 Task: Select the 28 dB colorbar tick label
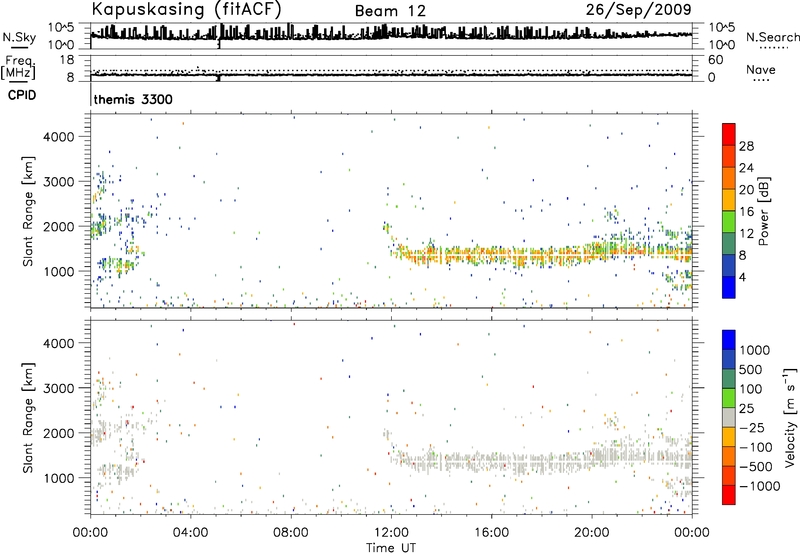pos(746,146)
